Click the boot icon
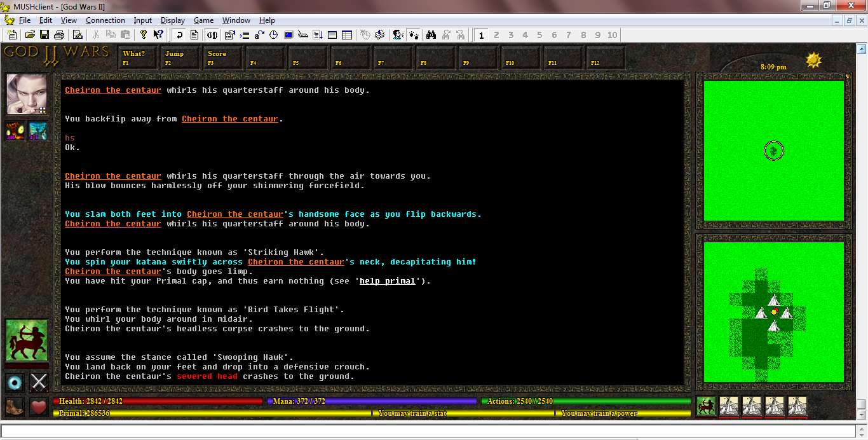 15,406
